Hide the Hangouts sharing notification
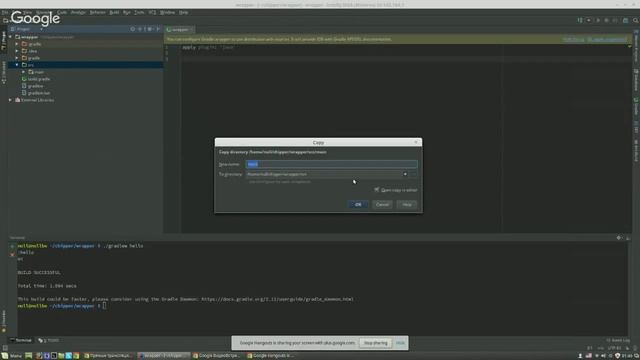Viewport: 640px width, 360px height. point(400,343)
